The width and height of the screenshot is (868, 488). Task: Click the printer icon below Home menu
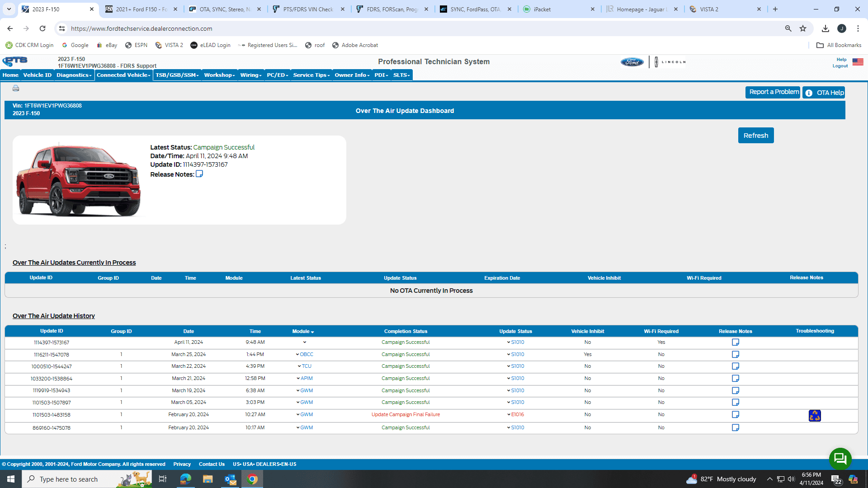[16, 89]
